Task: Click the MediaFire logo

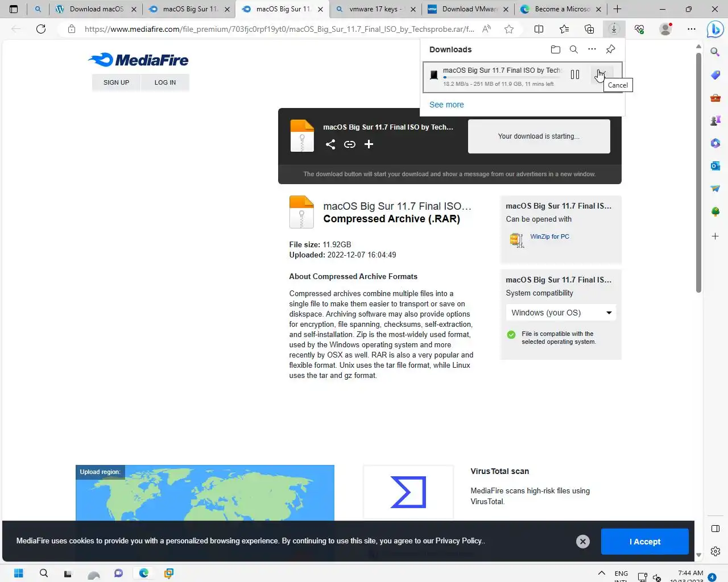Action: pos(138,60)
